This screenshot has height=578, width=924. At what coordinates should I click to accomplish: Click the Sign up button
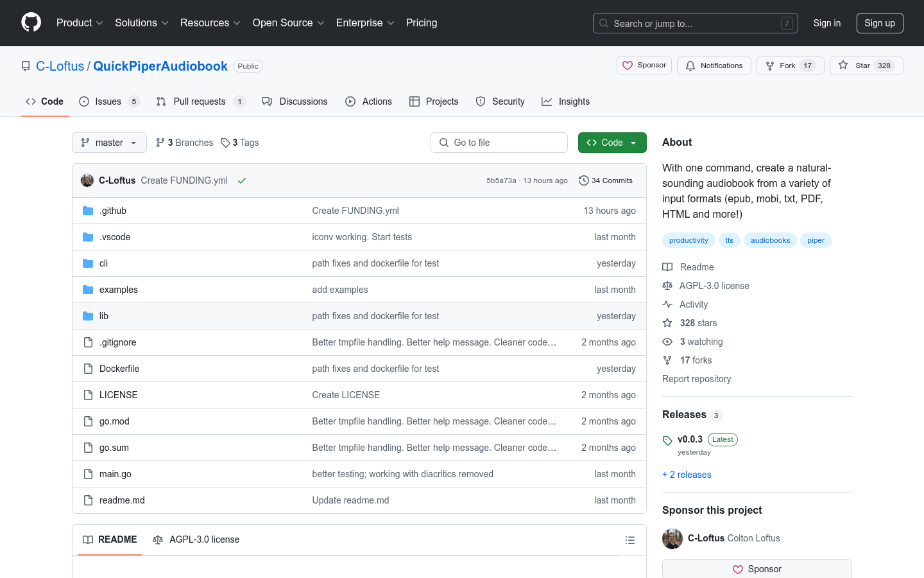(x=880, y=23)
